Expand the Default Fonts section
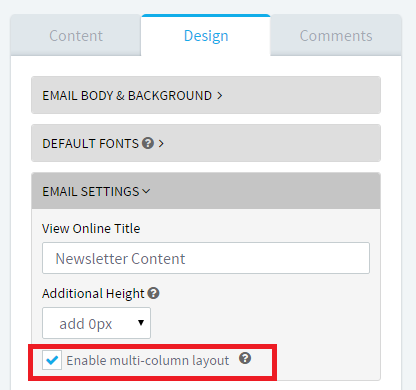This screenshot has width=416, height=390. (x=206, y=143)
